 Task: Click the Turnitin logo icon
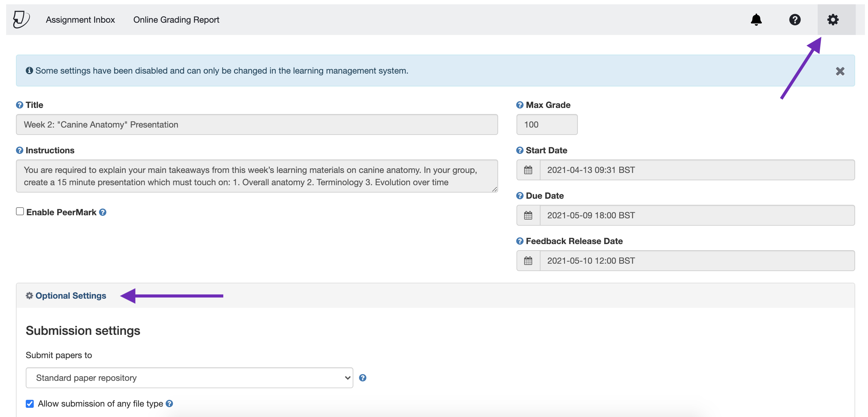click(21, 19)
